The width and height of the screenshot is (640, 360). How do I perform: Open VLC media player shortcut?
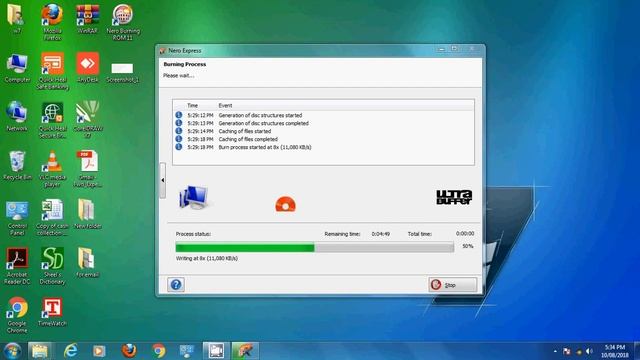52,169
